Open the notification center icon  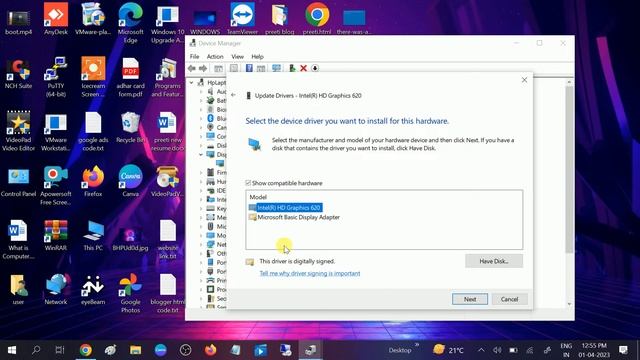tap(623, 350)
